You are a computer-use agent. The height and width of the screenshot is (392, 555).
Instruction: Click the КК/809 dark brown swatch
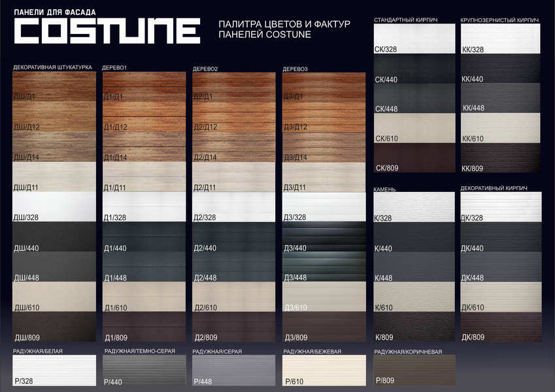[501, 158]
